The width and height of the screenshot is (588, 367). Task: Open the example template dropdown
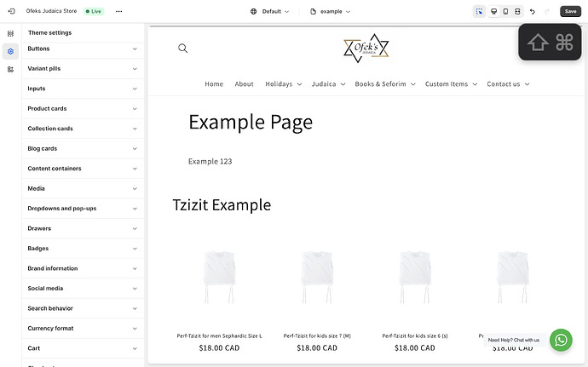(331, 11)
